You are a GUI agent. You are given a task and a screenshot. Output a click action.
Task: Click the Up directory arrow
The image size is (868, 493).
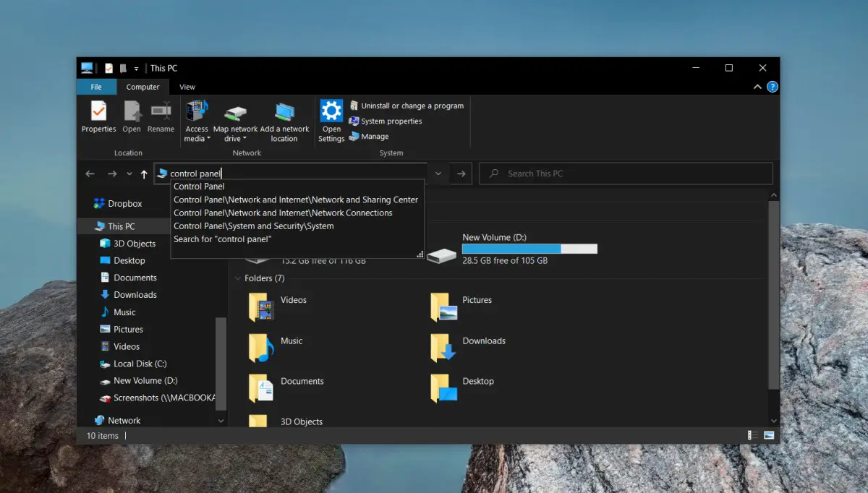tap(144, 174)
